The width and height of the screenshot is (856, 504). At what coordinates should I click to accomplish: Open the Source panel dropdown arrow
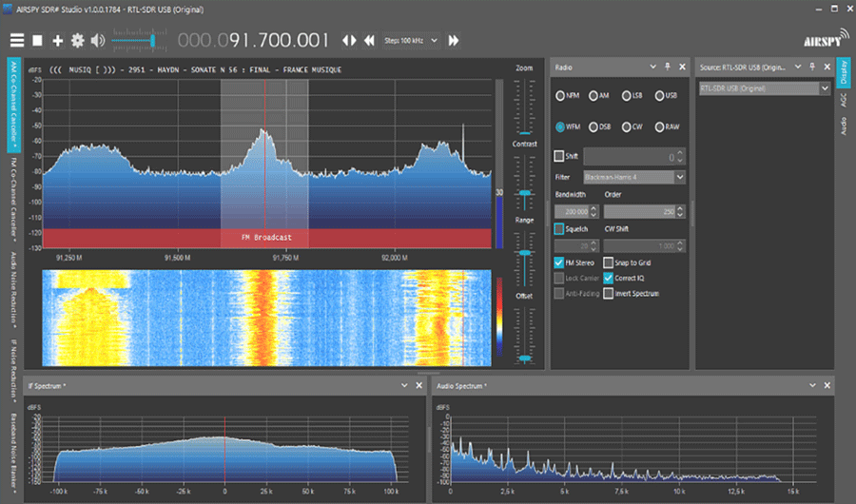point(798,67)
